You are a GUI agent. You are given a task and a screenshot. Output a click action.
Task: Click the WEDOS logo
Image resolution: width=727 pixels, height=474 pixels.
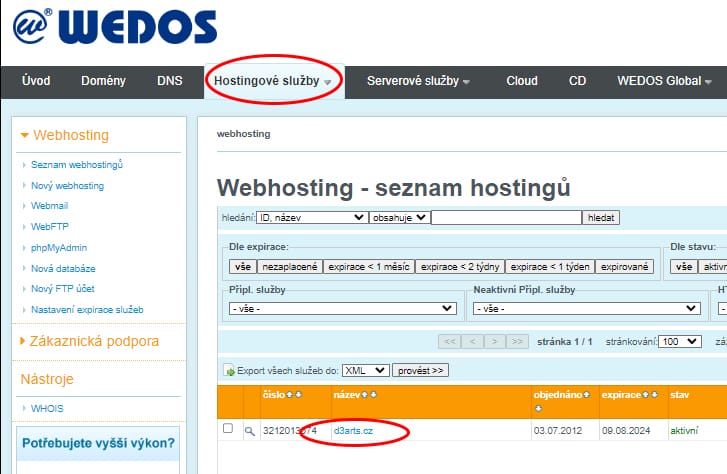coord(115,26)
